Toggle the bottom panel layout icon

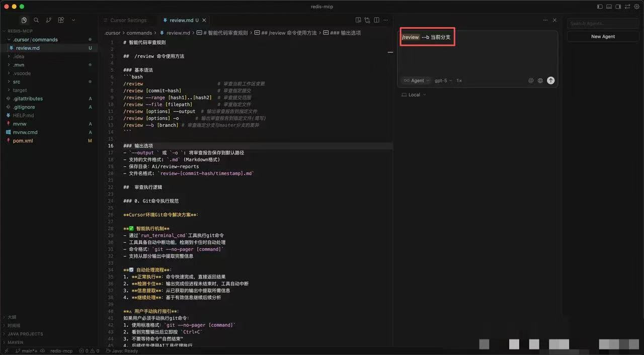pyautogui.click(x=609, y=7)
